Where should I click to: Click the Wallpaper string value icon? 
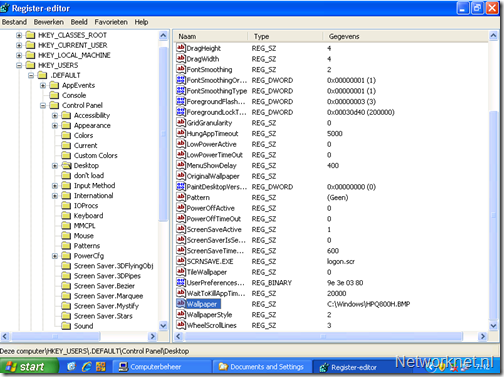(180, 304)
